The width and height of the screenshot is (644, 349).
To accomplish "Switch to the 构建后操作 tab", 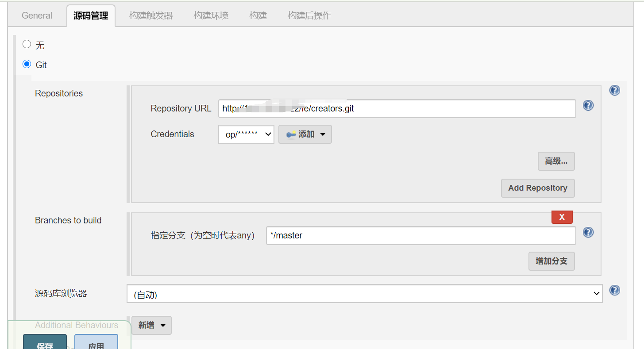I will [309, 15].
